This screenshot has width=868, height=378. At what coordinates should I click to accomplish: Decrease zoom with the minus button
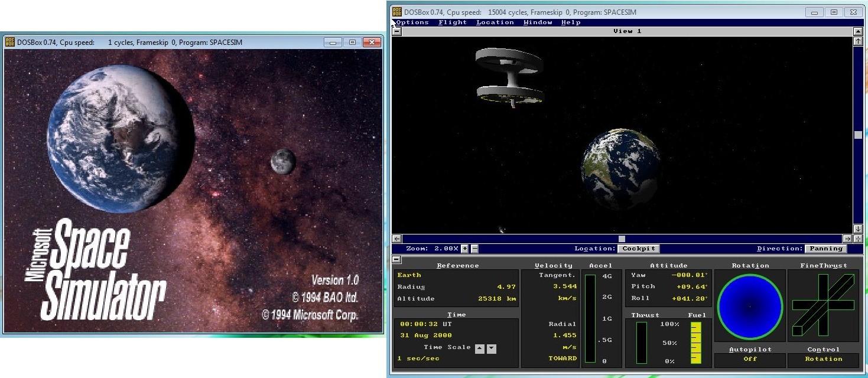(474, 249)
